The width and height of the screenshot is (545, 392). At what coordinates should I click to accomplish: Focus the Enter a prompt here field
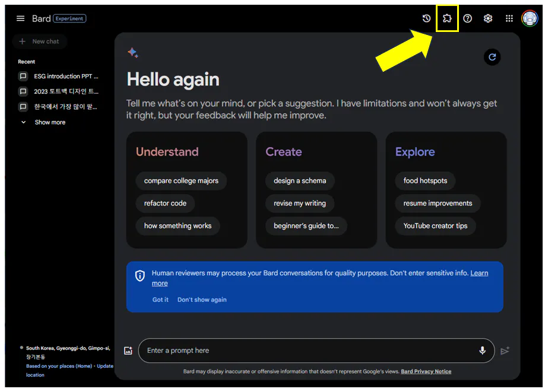(x=316, y=350)
